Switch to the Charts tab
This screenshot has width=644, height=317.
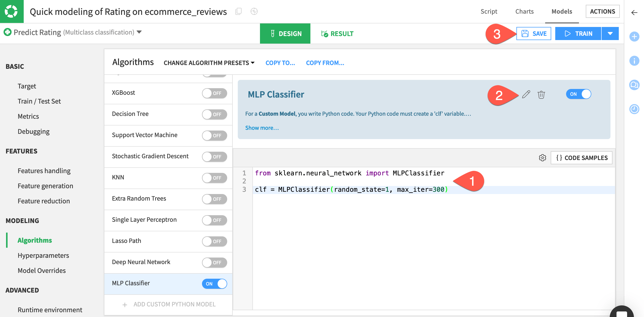click(524, 11)
